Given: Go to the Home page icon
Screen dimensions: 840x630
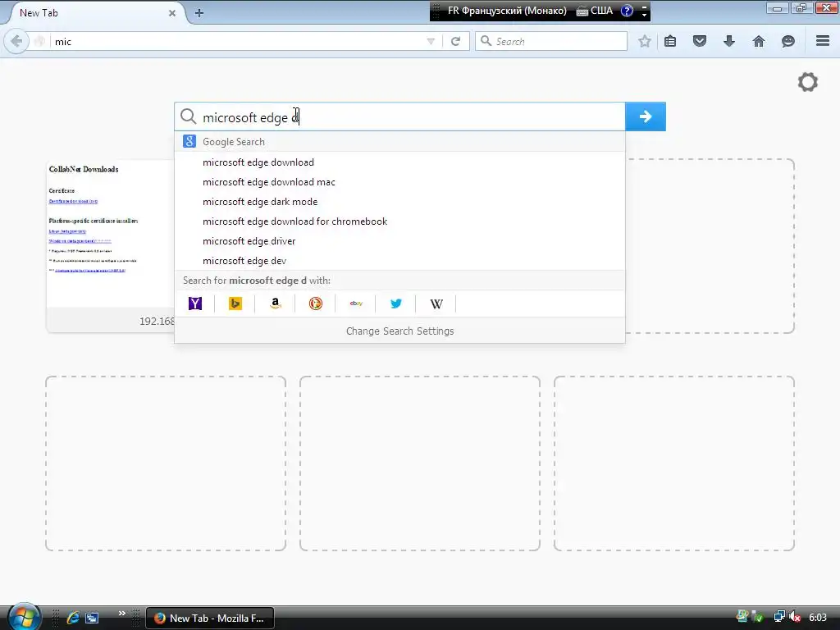Looking at the screenshot, I should click(759, 41).
